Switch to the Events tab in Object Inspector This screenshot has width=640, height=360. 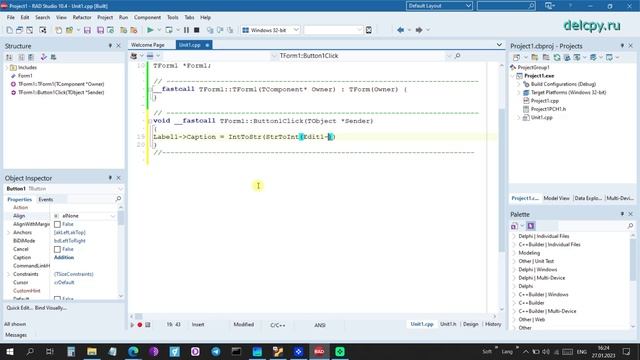coord(46,200)
